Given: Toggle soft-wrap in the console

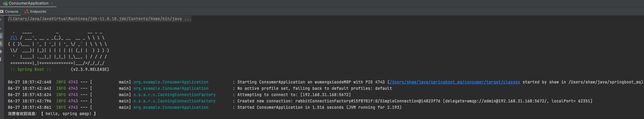Looking at the screenshot, I should click(1, 36).
